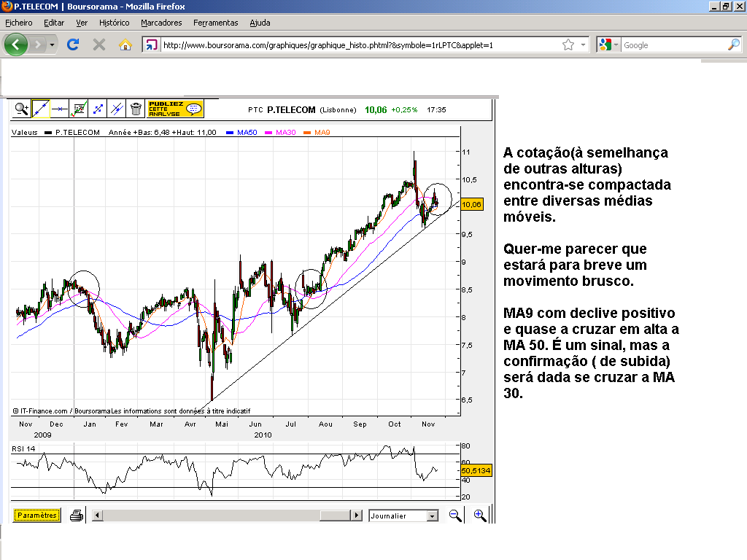Click the chart horizontal scrollbar thumb
This screenshot has height=560, width=747.
335,516
